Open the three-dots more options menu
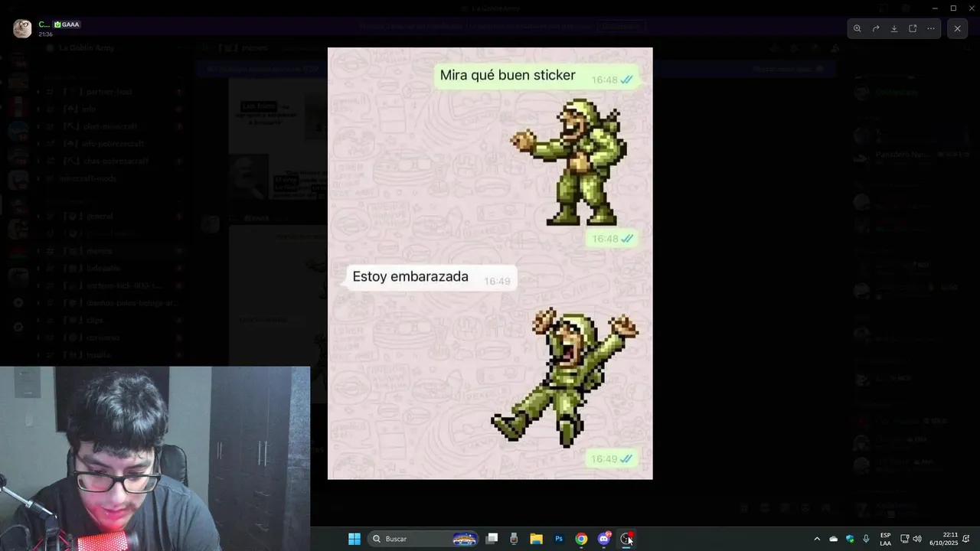The image size is (980, 551). click(931, 28)
